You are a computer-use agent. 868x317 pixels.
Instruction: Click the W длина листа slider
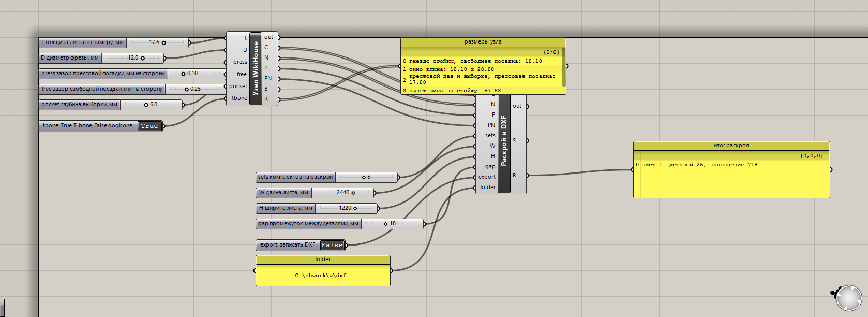click(315, 193)
